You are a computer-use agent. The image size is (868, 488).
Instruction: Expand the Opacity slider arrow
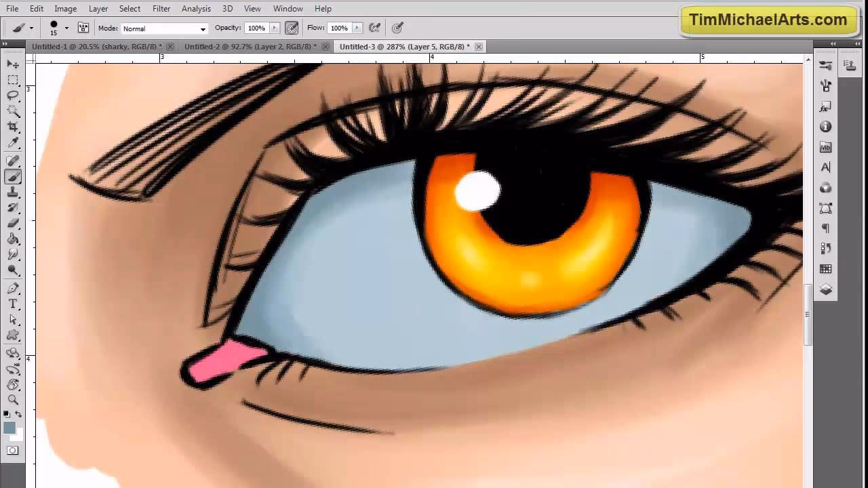click(x=275, y=28)
